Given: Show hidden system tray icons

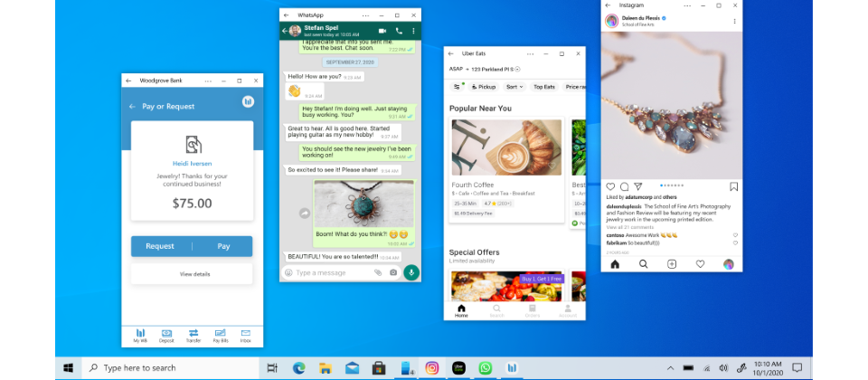Looking at the screenshot, I should pyautogui.click(x=670, y=368).
